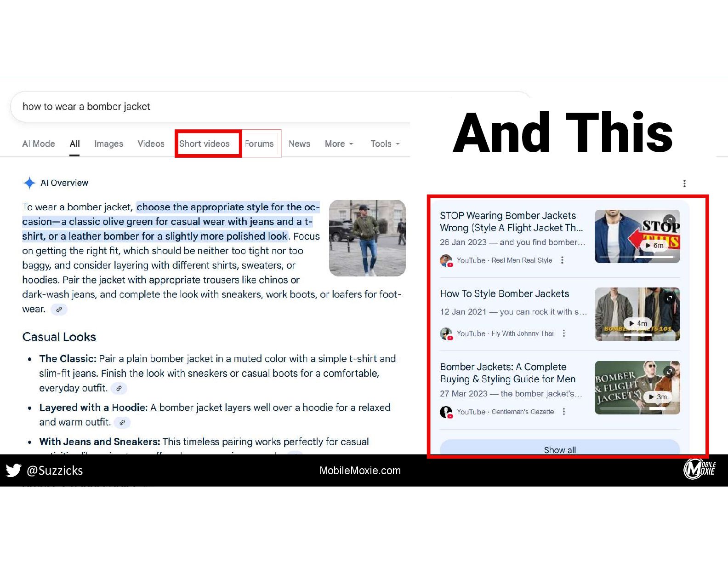The height and width of the screenshot is (563, 728).
Task: Open AI Overview three-dot options menu
Action: point(684,183)
